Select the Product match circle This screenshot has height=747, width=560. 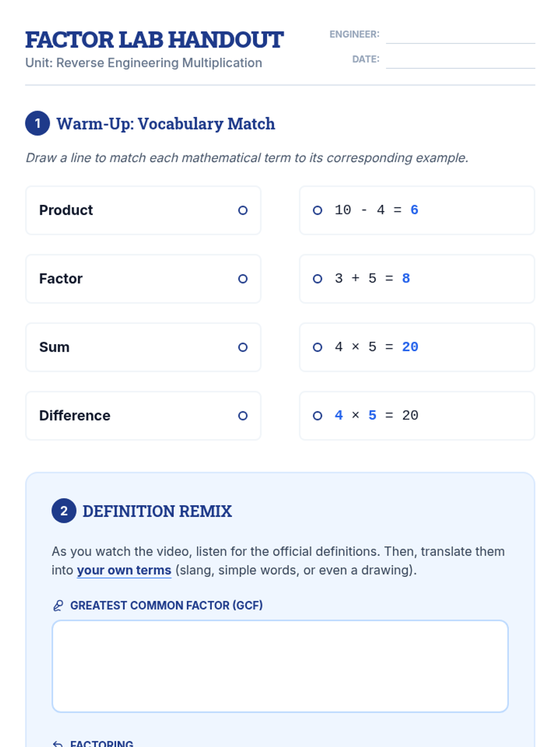point(243,211)
